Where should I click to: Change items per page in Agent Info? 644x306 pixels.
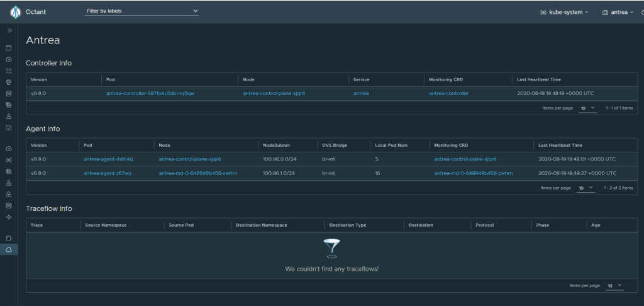(x=586, y=188)
